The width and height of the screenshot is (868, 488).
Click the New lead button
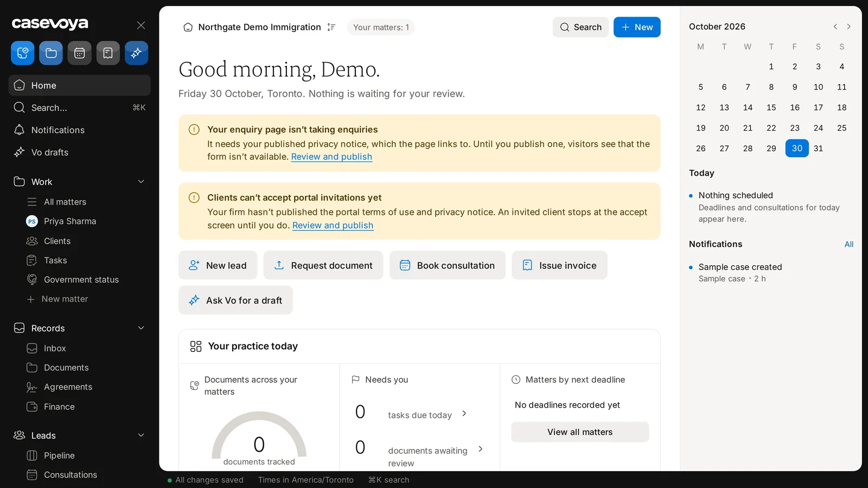(x=218, y=265)
